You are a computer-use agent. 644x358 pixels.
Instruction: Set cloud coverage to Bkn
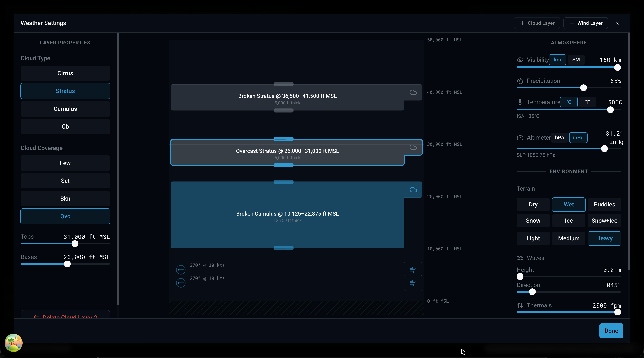[65, 199]
